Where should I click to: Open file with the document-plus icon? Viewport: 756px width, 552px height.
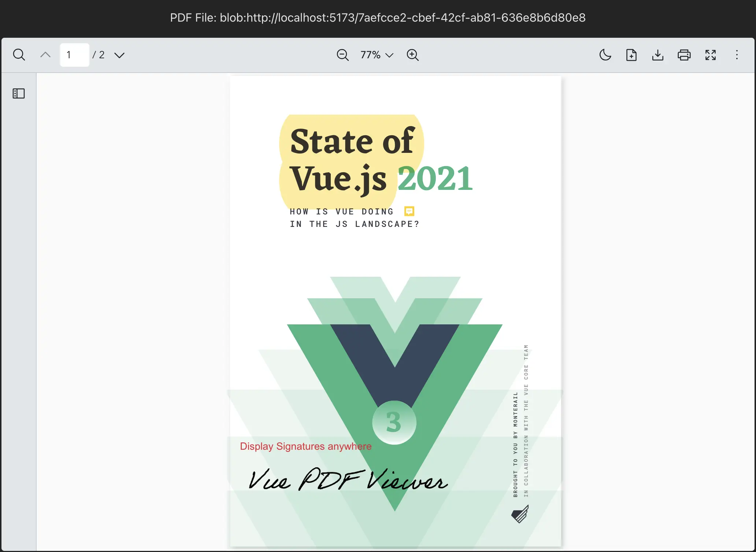tap(631, 55)
